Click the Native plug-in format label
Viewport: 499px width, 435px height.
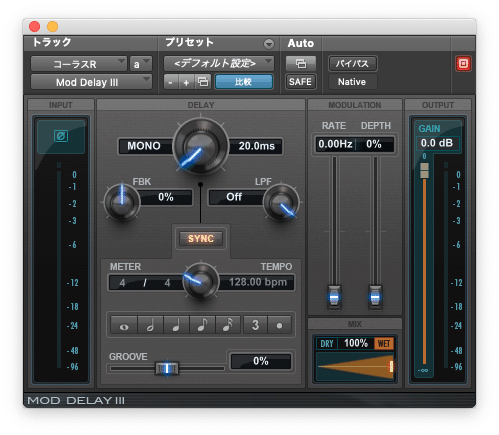click(x=352, y=82)
